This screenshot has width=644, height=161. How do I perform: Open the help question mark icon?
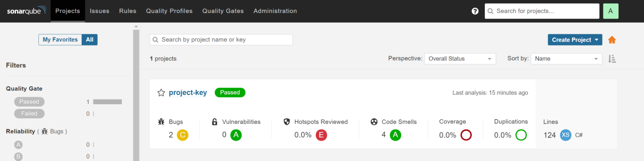click(x=475, y=11)
